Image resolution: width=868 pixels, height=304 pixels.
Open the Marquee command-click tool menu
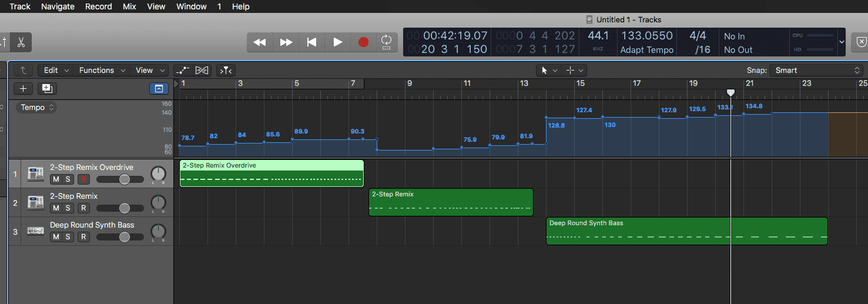pos(574,71)
